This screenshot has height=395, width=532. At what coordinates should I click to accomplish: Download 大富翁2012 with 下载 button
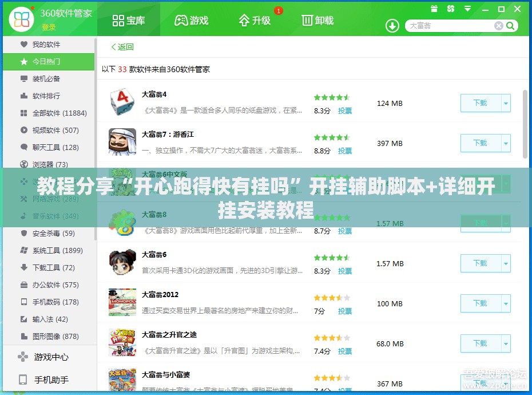pos(481,303)
